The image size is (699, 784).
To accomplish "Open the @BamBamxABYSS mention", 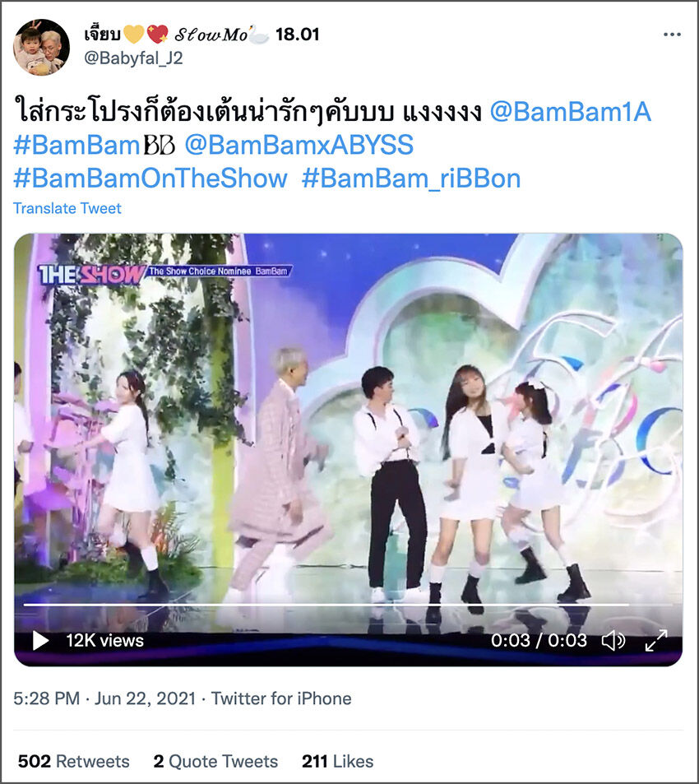I will tap(299, 145).
